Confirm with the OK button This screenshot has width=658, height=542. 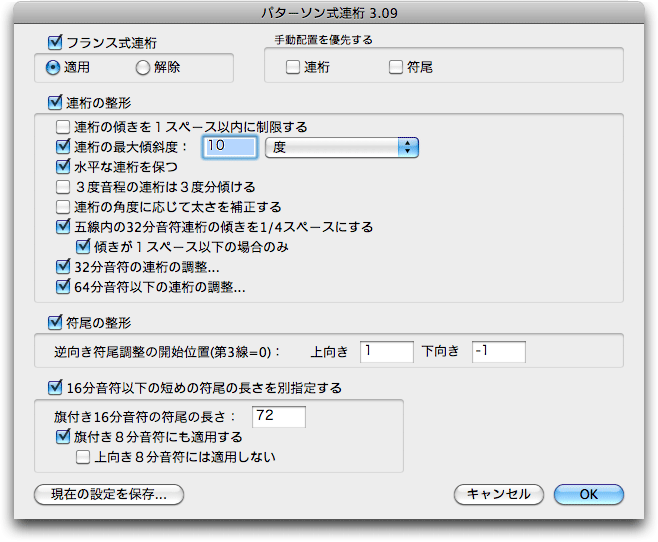click(x=589, y=495)
